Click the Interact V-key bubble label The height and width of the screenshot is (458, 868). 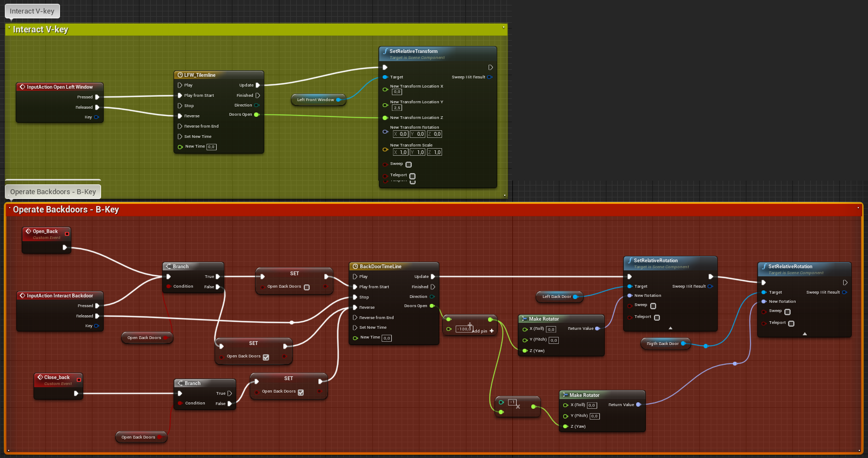pyautogui.click(x=32, y=11)
